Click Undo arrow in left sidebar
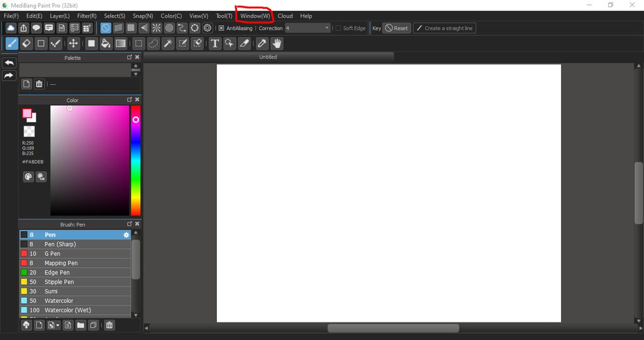Viewport: 644px width, 340px height. (x=9, y=62)
